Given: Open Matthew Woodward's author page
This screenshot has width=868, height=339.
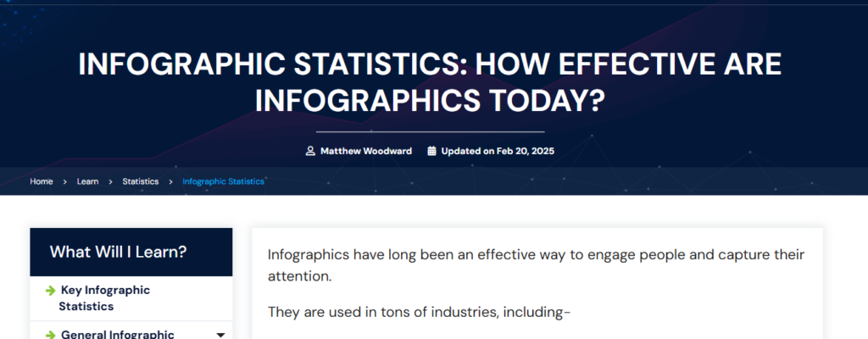Looking at the screenshot, I should pyautogui.click(x=365, y=151).
